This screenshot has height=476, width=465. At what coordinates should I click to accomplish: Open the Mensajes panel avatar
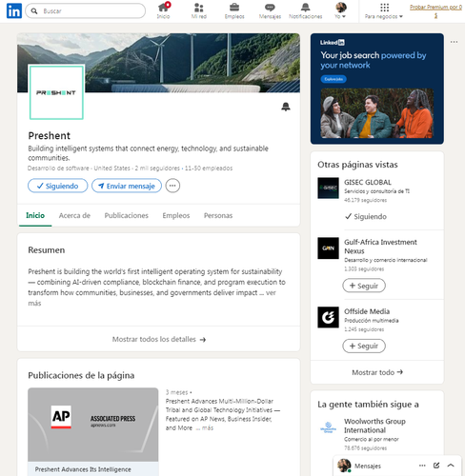(x=344, y=466)
